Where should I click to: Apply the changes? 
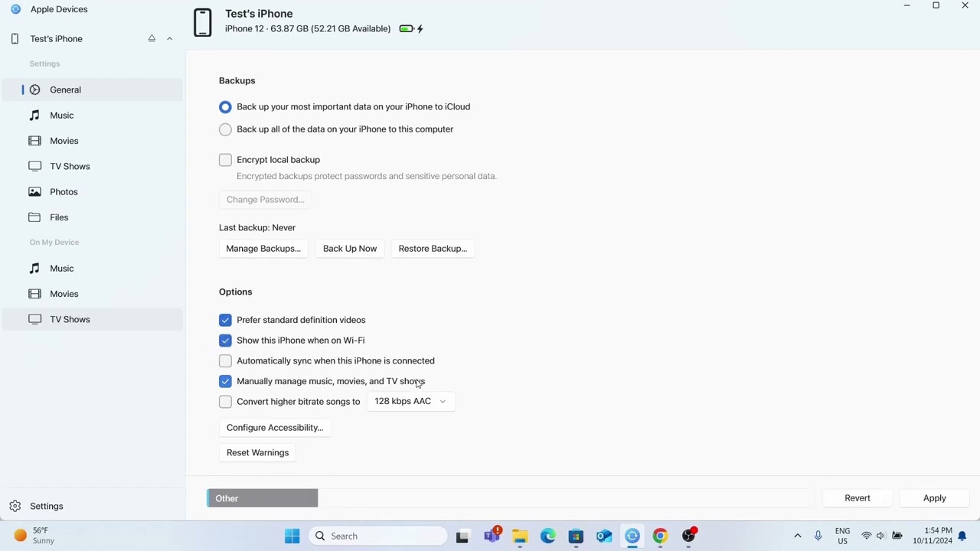point(935,498)
